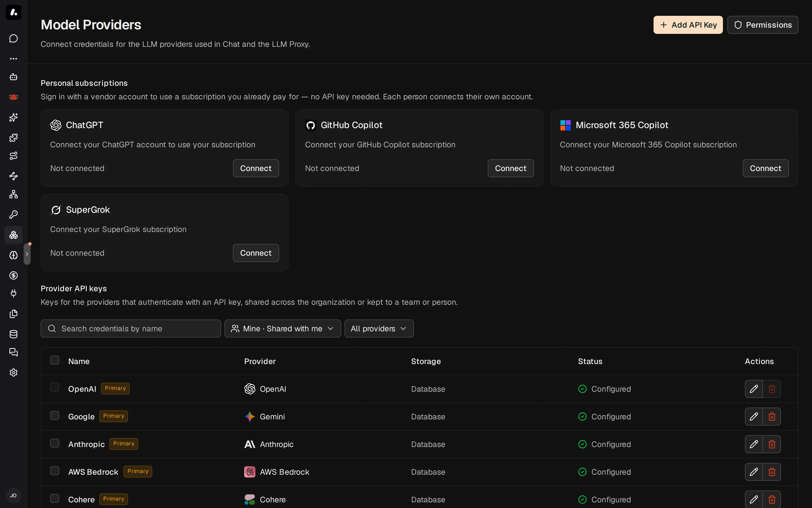The width and height of the screenshot is (812, 508).
Task: Open the key icon in sidebar
Action: (x=14, y=214)
